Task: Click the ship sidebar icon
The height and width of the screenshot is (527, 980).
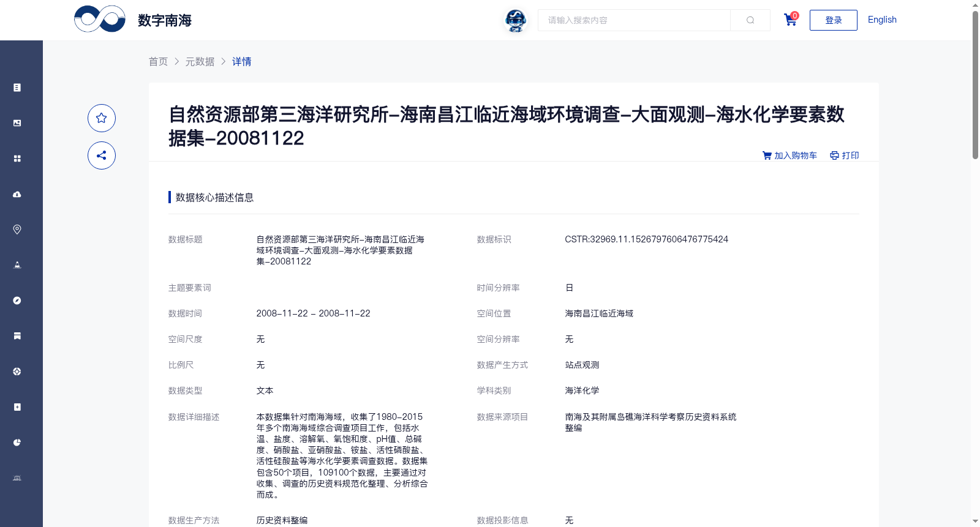Action: (17, 265)
